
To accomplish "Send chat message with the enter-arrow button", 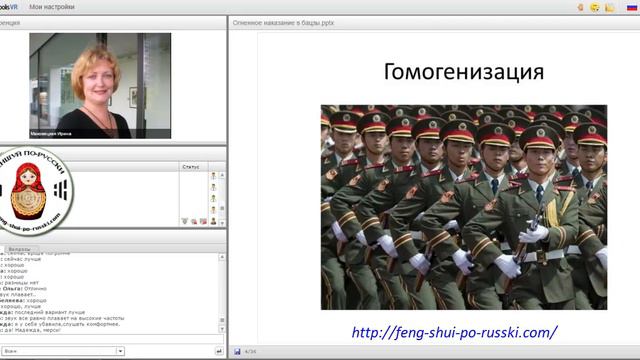I will (x=219, y=351).
